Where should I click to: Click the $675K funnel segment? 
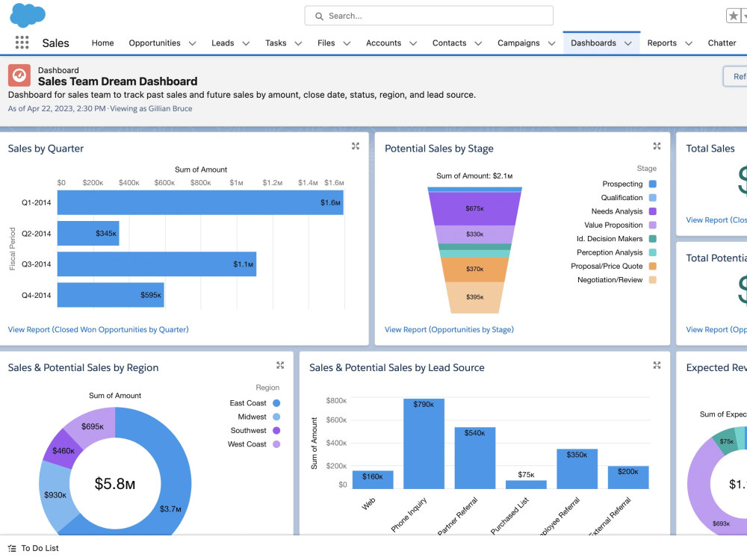[x=474, y=208]
